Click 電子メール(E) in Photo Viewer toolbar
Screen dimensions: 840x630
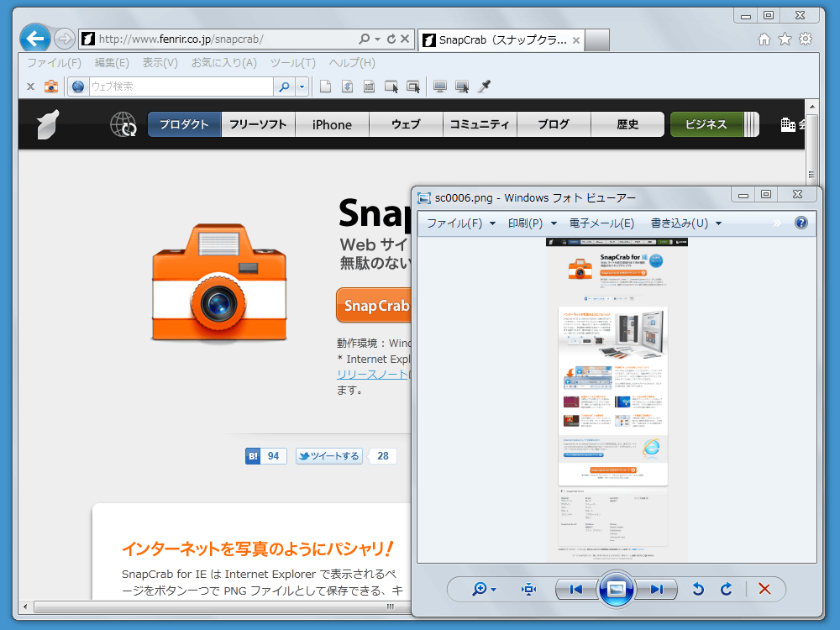click(601, 223)
